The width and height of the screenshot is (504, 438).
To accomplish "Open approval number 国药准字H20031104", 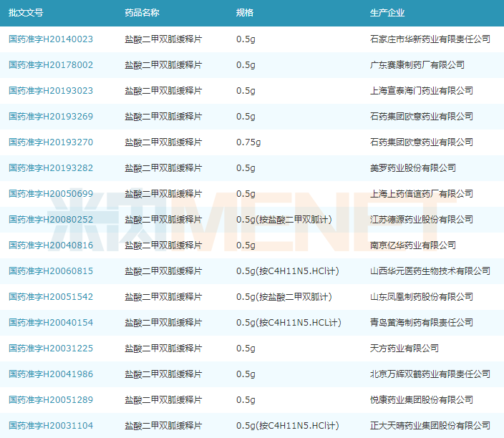I will click(x=51, y=425).
